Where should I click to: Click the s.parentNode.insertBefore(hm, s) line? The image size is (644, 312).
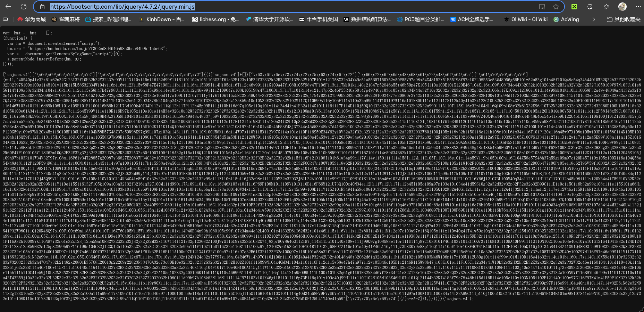44,59
